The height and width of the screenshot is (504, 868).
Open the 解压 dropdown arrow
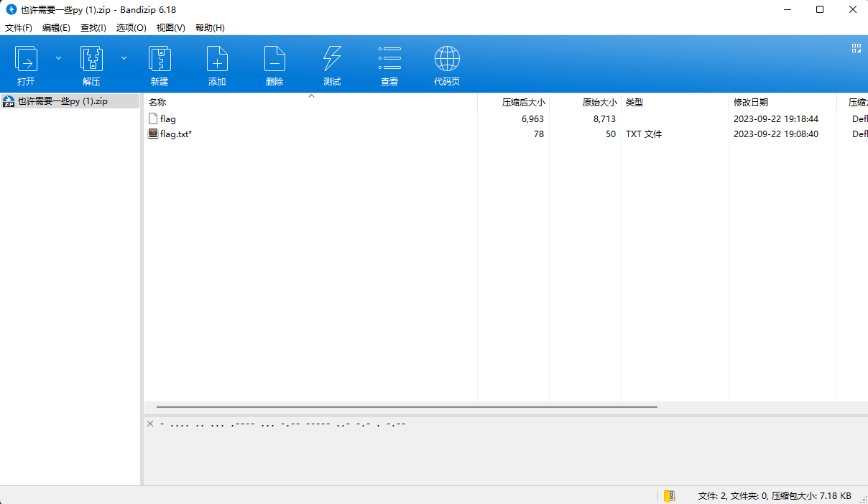[x=124, y=57]
